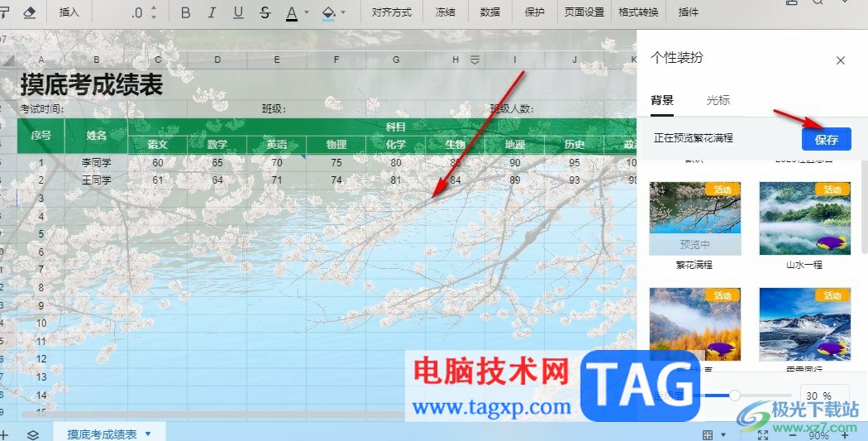Zoom in with the plus icon
The height and width of the screenshot is (441, 868).
click(x=845, y=435)
